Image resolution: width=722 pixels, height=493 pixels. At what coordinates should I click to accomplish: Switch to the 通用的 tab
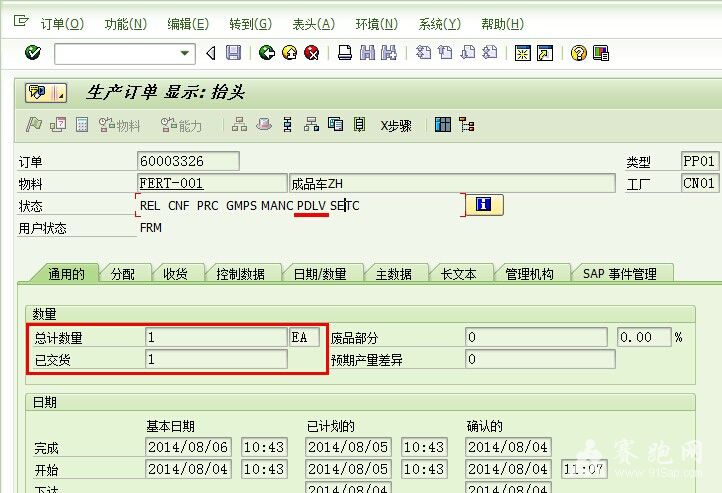click(x=66, y=274)
